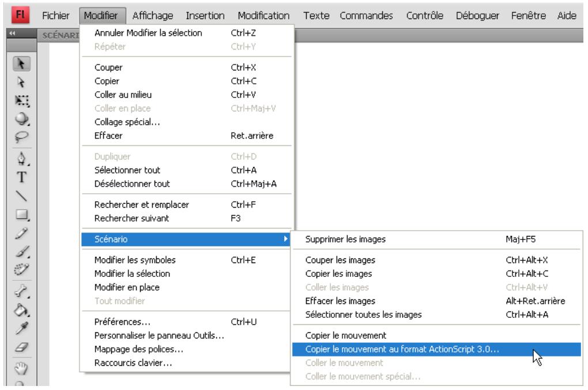Choose Modifier en place

[x=186, y=287]
